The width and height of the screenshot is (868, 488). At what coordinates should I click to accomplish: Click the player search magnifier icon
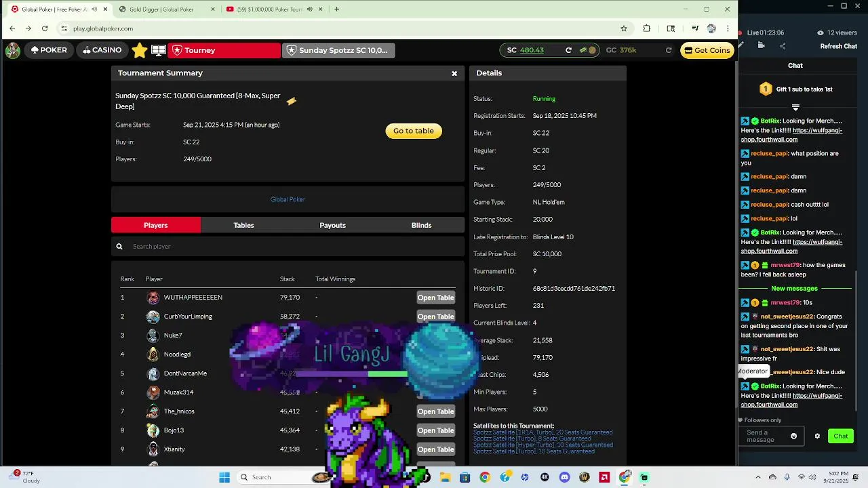(x=119, y=247)
